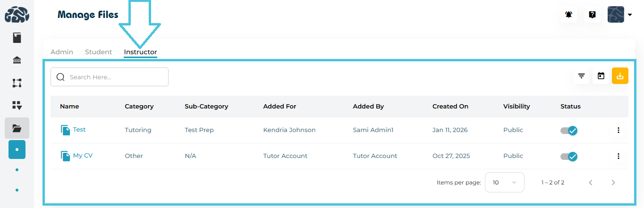The height and width of the screenshot is (208, 644).
Task: Click the yellow download button
Action: tap(620, 76)
